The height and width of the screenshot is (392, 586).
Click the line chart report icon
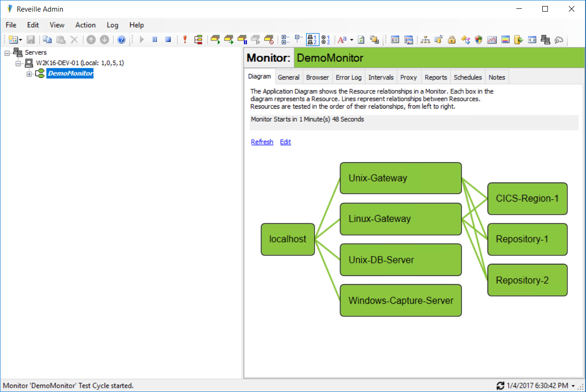point(492,40)
